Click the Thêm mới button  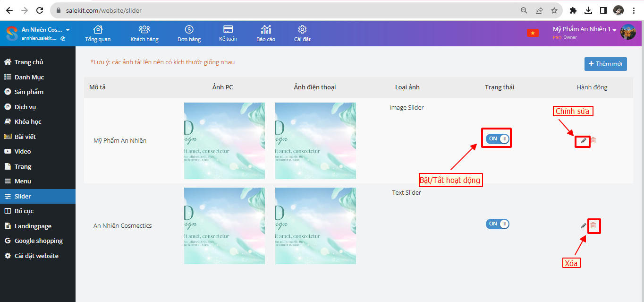[605, 64]
